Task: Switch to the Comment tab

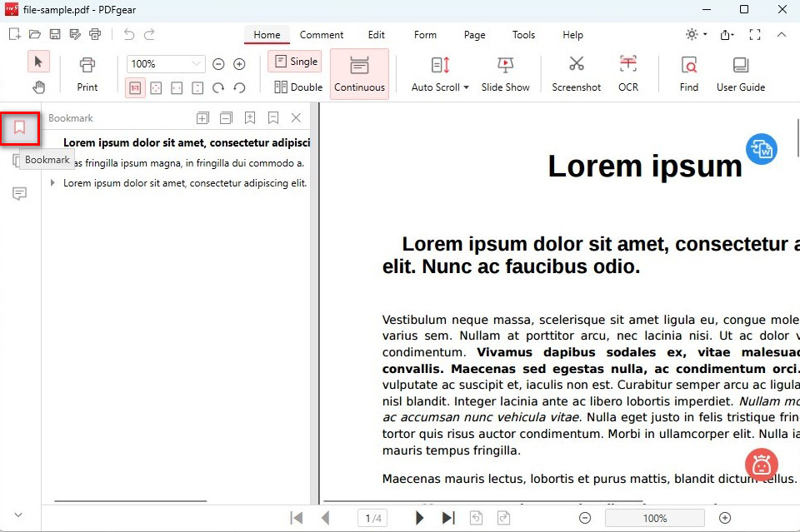Action: click(322, 35)
